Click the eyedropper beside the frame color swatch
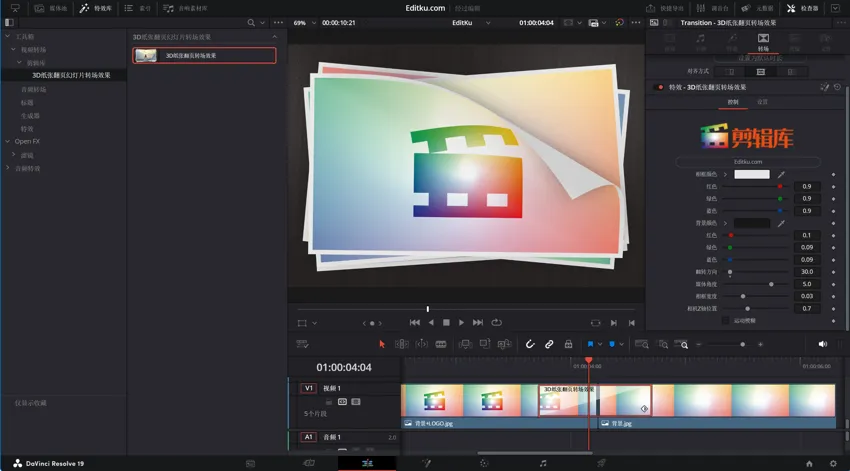This screenshot has width=850, height=471. pyautogui.click(x=782, y=175)
